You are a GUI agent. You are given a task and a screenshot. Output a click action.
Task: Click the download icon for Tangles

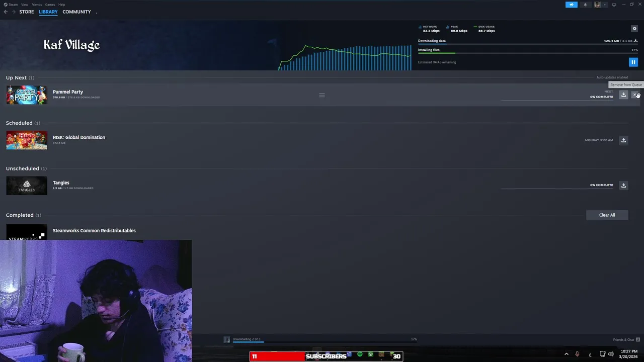623,186
